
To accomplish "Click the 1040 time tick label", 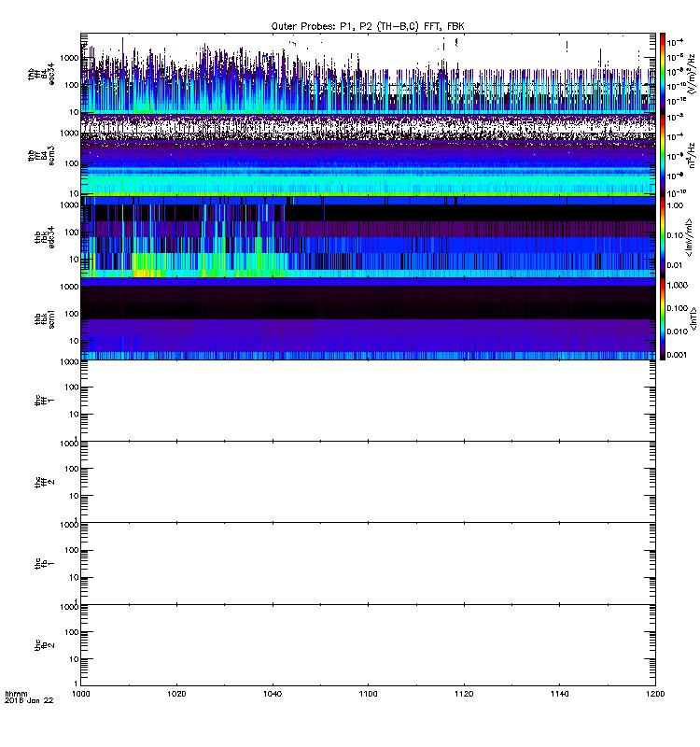I will 273,694.
